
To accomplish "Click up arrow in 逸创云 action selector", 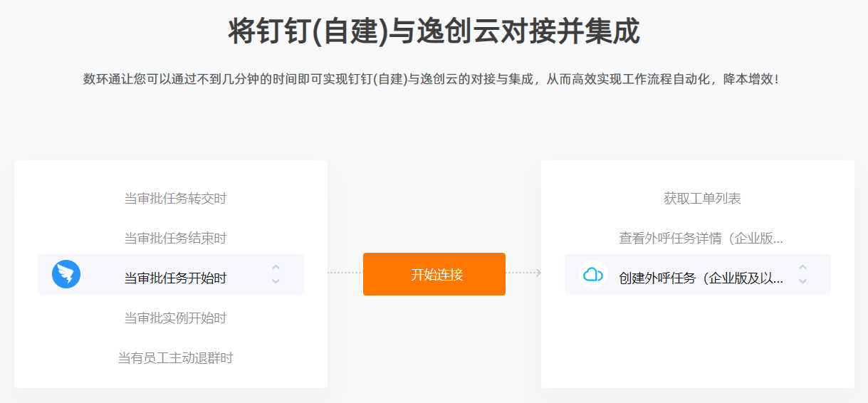I will point(802,268).
